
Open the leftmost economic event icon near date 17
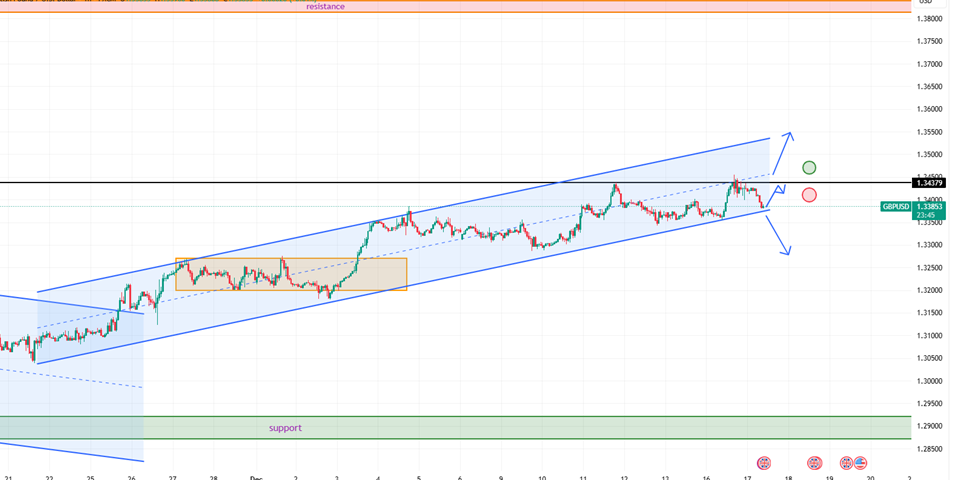click(764, 463)
